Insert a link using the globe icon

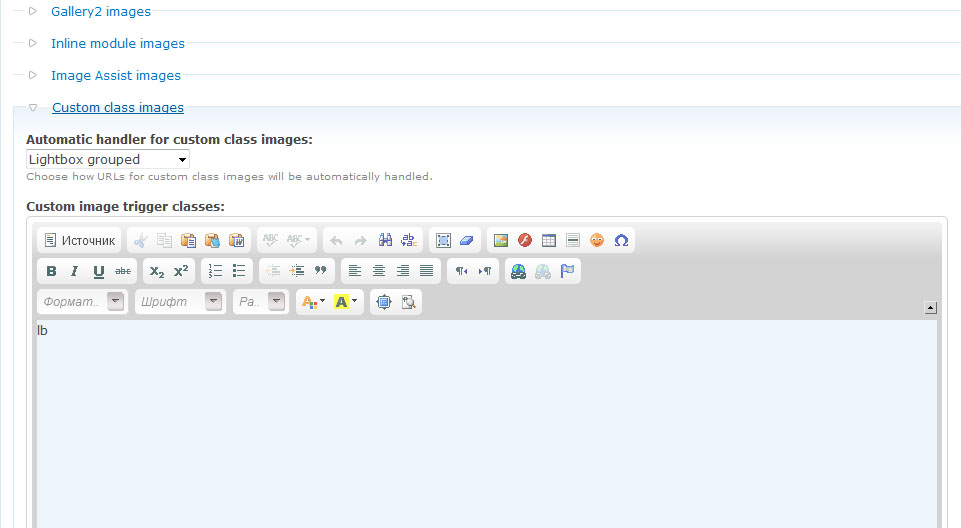click(519, 271)
